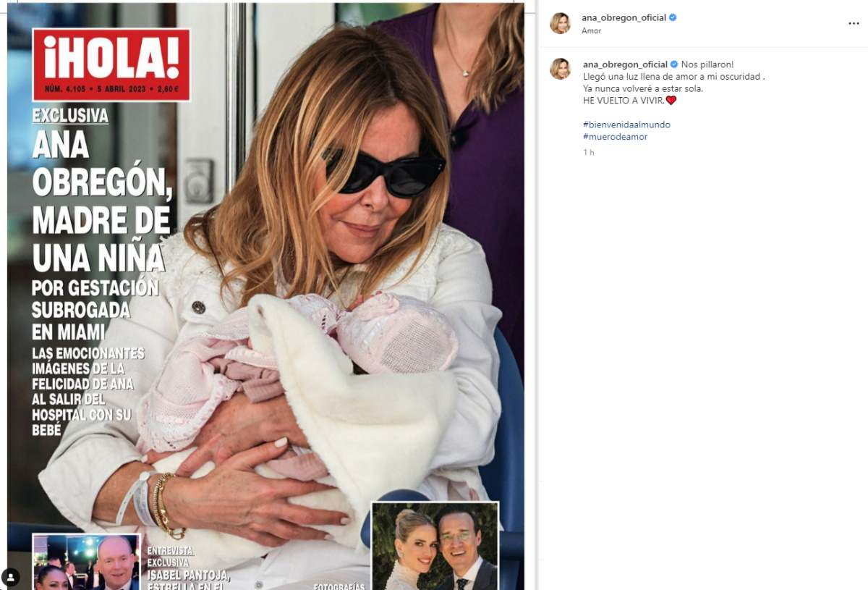The image size is (868, 590).
Task: Click the "ISABEL PANTOJA" interview headline
Action: click(189, 576)
